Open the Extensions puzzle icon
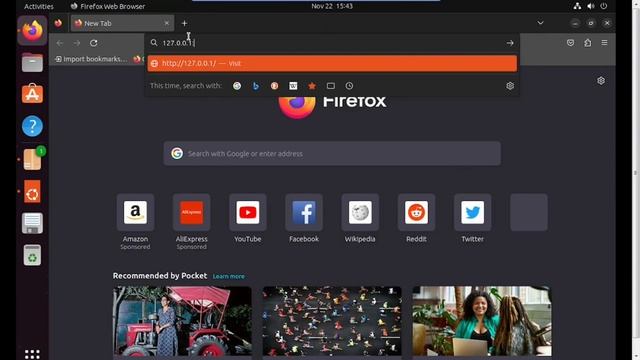640x360 pixels. pos(587,42)
